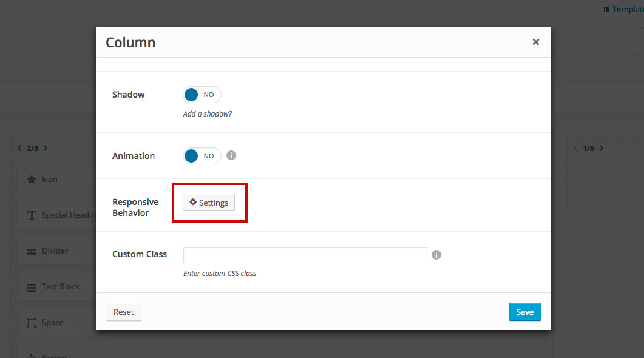
Task: Increase the 1/6 column width
Action: (x=602, y=148)
